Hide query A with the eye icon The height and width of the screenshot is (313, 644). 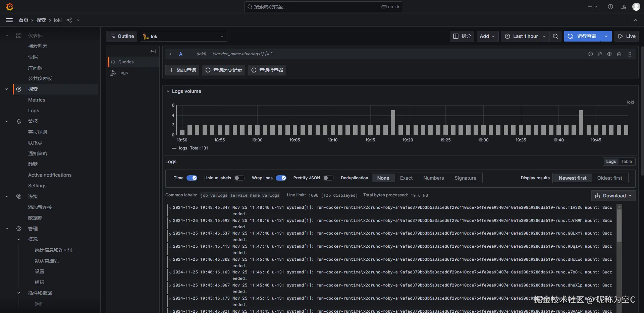point(609,54)
